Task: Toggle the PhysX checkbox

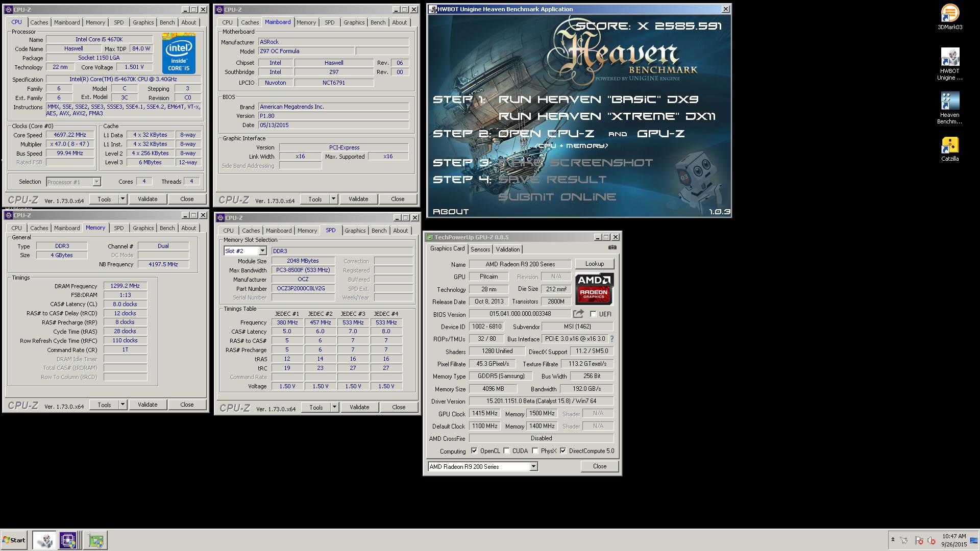Action: click(x=535, y=451)
